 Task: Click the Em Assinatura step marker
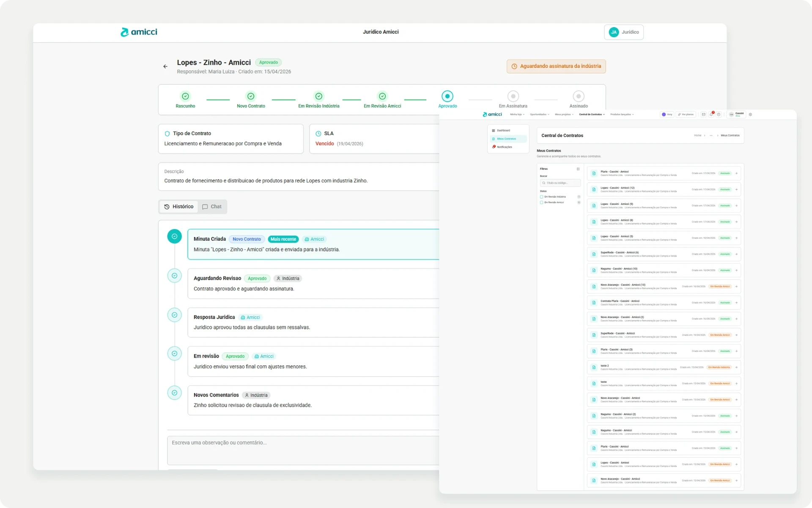(x=513, y=96)
